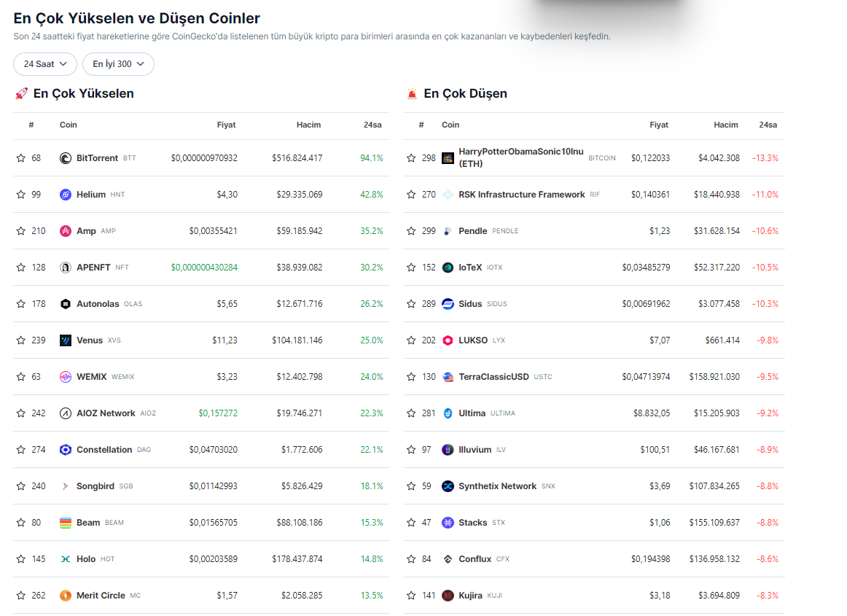Open the 24 Saat time range dropdown

pos(45,64)
